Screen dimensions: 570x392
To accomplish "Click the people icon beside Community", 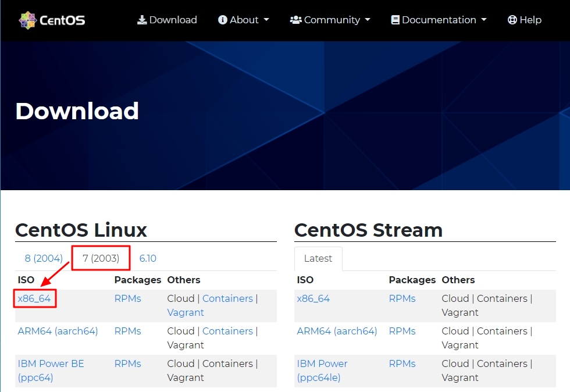I will click(295, 19).
